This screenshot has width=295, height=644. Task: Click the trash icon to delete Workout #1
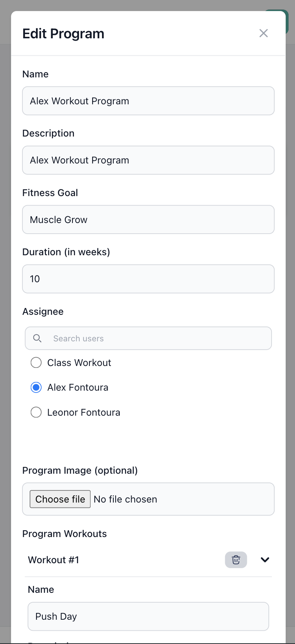point(236,560)
